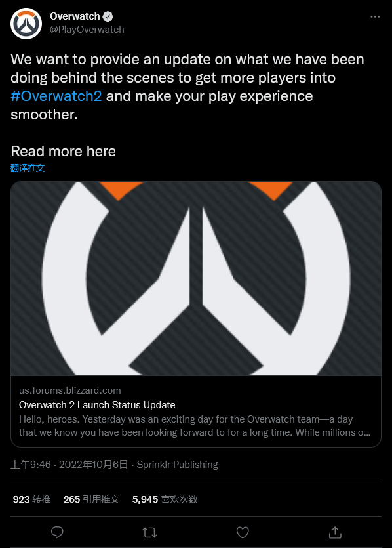The image size is (392, 548).
Task: Open the Overwatch 2 Launch Status Update title
Action: click(97, 405)
